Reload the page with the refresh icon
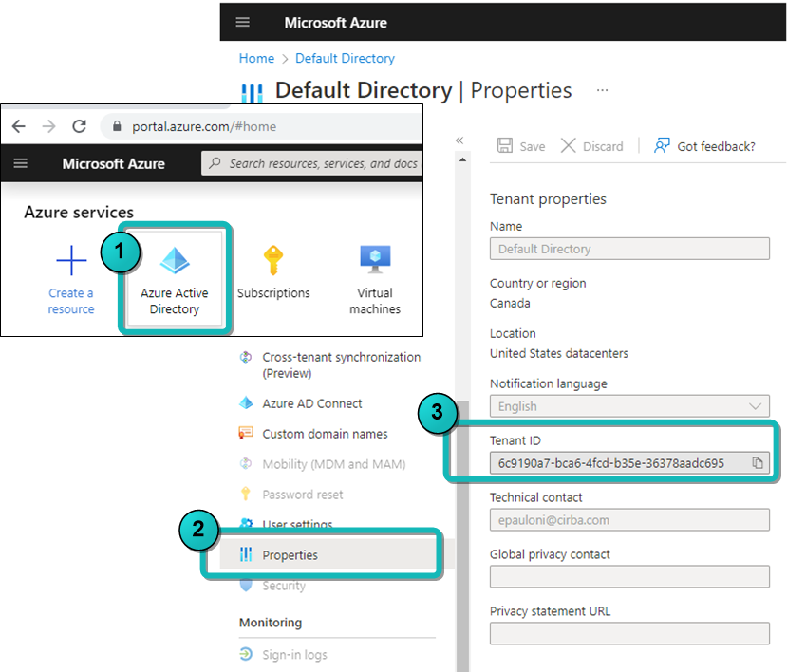Image resolution: width=787 pixels, height=672 pixels. (x=80, y=126)
